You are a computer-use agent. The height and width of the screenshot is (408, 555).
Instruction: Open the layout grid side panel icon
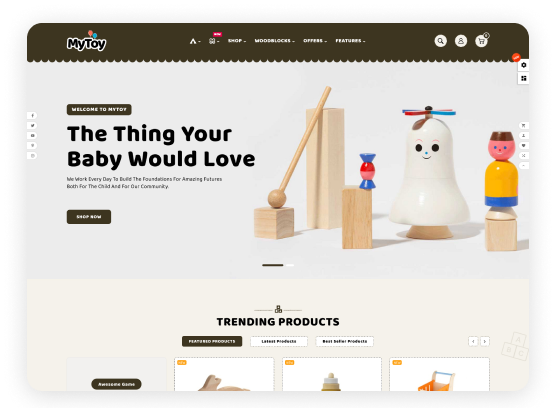[x=523, y=78]
